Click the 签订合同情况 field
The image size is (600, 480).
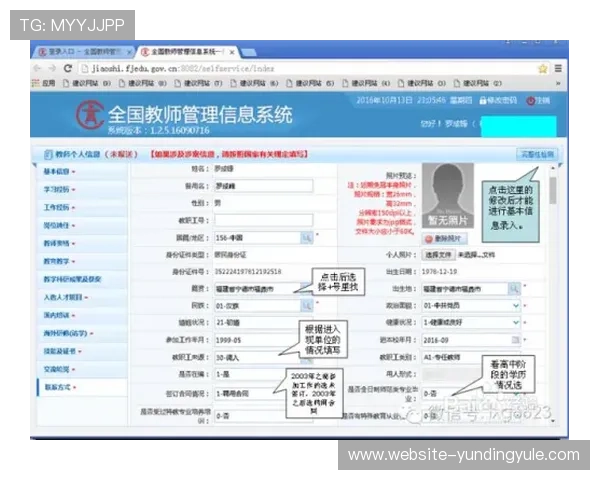(x=250, y=393)
